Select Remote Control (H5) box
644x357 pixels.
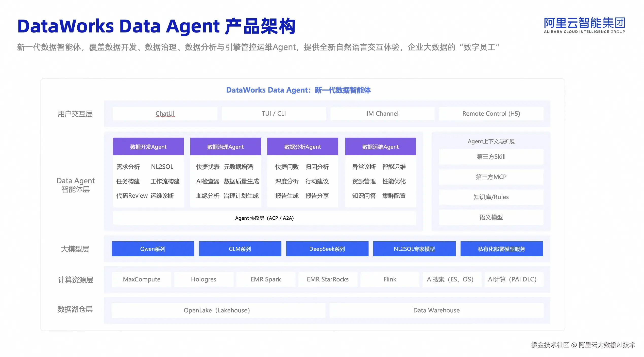491,114
